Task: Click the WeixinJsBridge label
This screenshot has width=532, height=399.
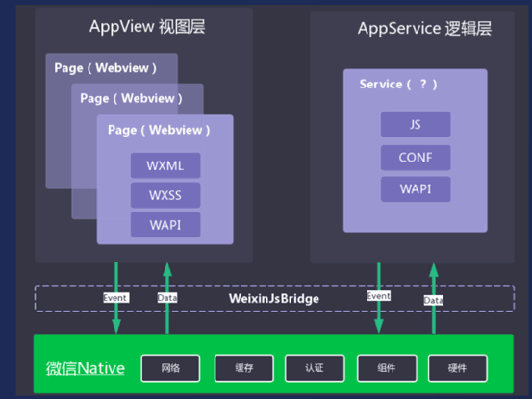Action: click(x=274, y=299)
